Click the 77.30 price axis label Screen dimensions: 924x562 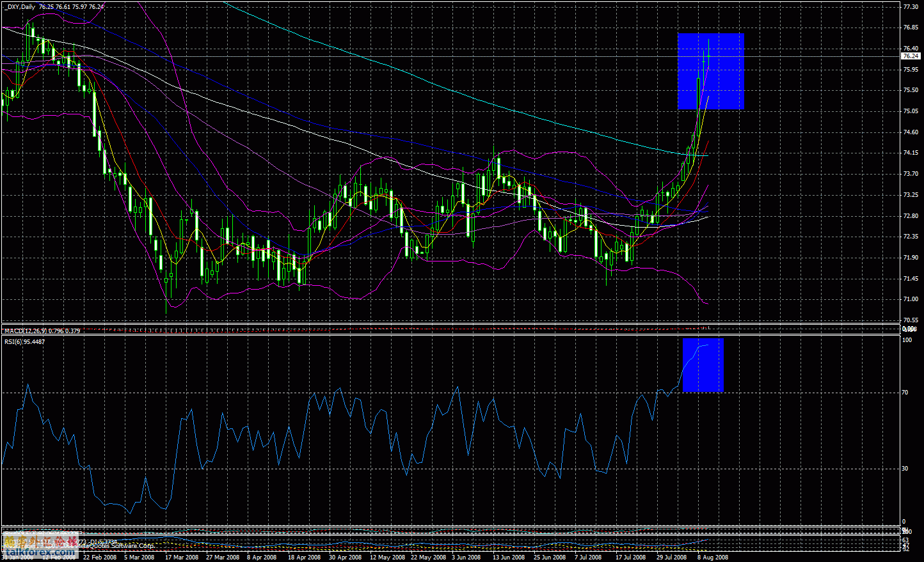tap(910, 6)
